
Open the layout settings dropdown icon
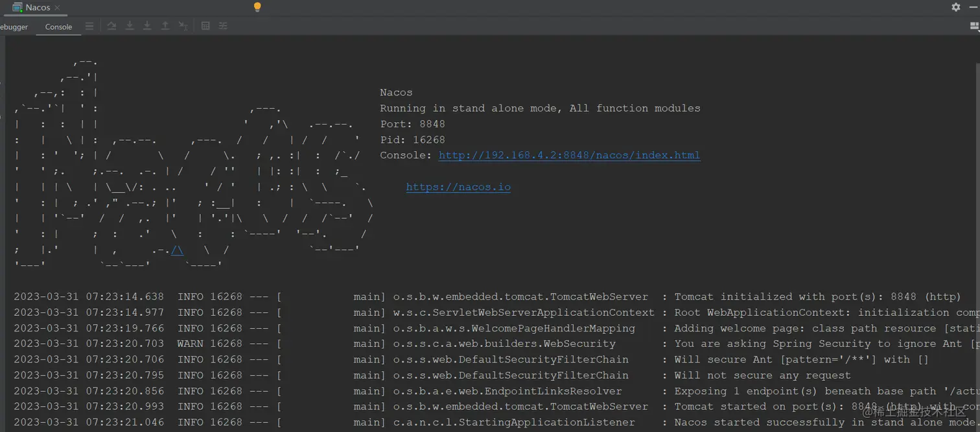pos(974,27)
